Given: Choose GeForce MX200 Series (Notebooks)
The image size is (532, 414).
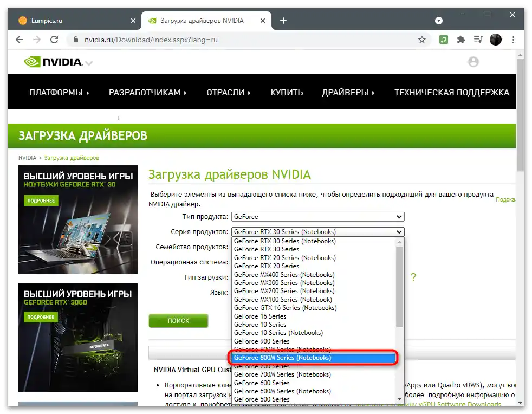Looking at the screenshot, I should click(314, 291).
